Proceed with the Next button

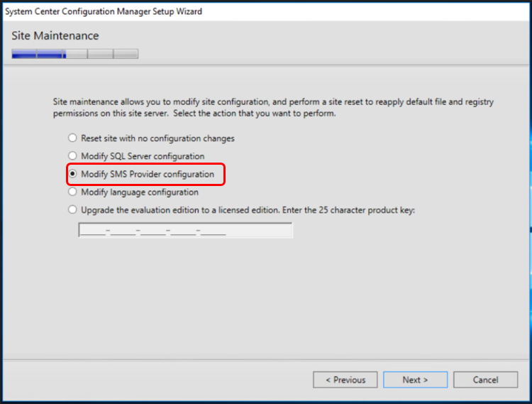(415, 380)
